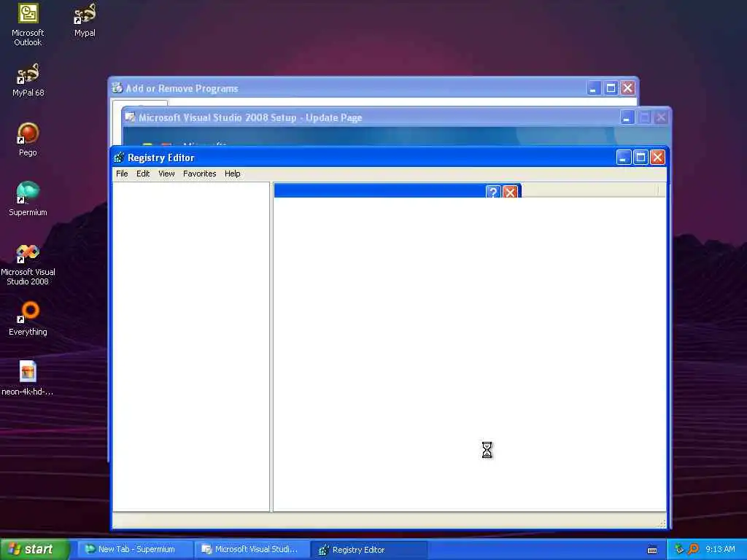The height and width of the screenshot is (560, 747).
Task: Switch to Microsoft Visual Studio taskbar button
Action: (252, 550)
